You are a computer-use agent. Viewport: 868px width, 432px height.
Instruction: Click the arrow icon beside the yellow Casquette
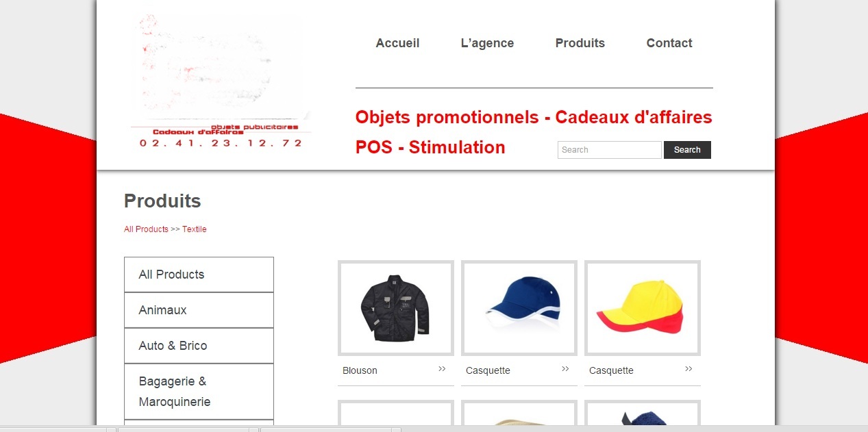[x=689, y=369]
